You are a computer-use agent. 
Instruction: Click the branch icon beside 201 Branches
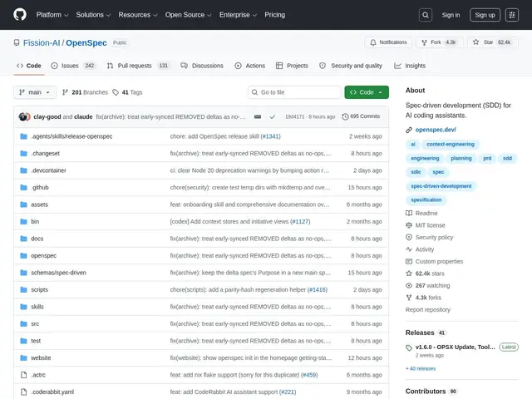pos(65,92)
